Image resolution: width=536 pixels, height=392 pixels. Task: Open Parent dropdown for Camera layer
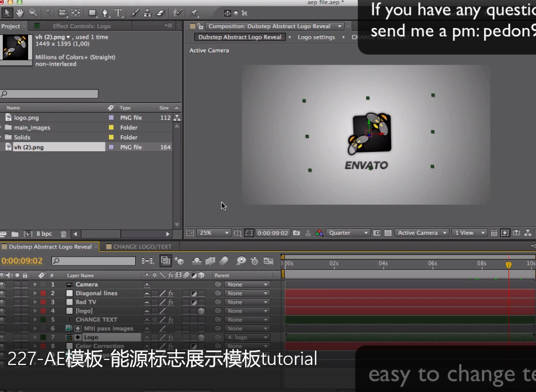tap(247, 284)
